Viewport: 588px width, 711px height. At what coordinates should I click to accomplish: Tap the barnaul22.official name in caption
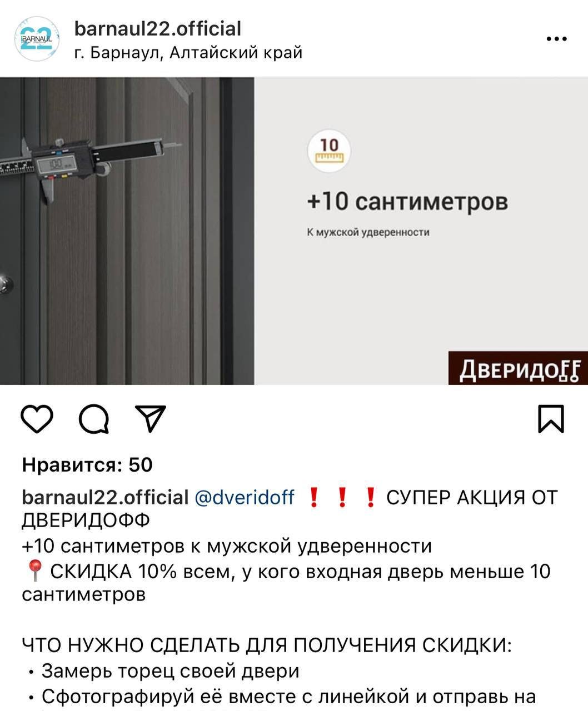click(105, 497)
